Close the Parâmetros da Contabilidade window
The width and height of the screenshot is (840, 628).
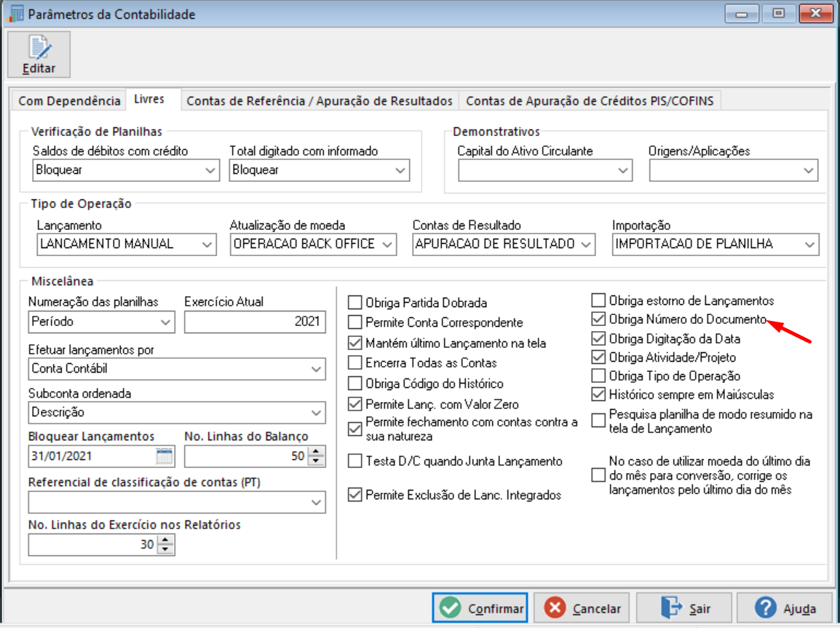(815, 13)
